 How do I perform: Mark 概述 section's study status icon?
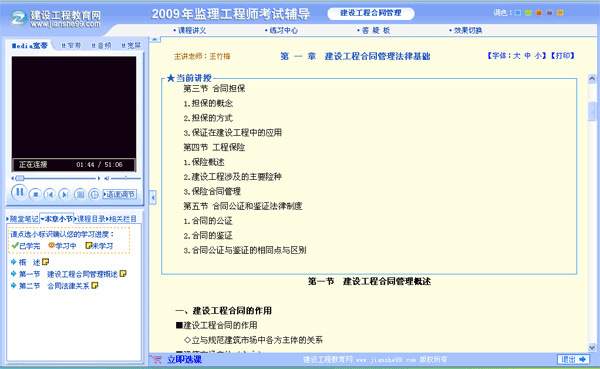(46, 262)
